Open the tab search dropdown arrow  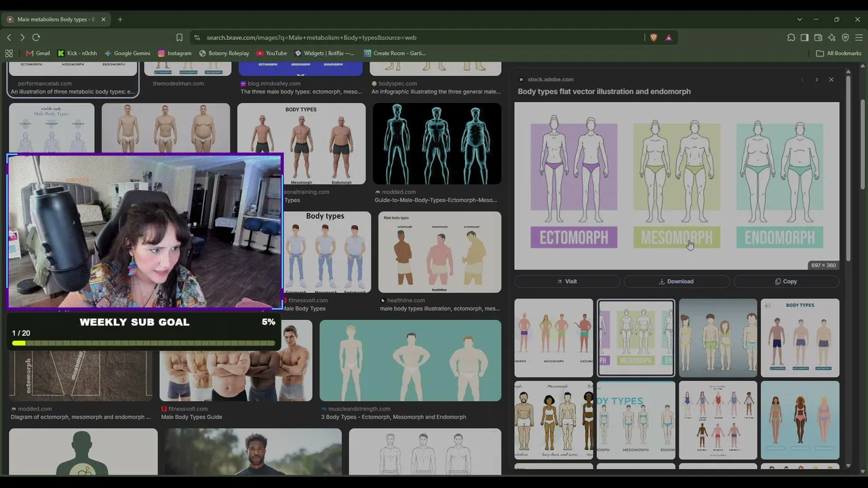coord(800,19)
